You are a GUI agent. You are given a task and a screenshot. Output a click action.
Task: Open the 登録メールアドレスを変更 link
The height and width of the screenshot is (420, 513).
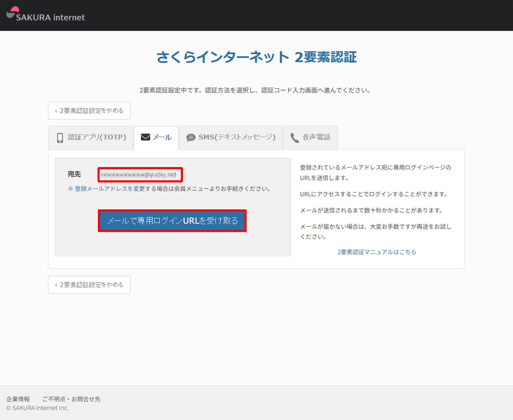click(110, 188)
